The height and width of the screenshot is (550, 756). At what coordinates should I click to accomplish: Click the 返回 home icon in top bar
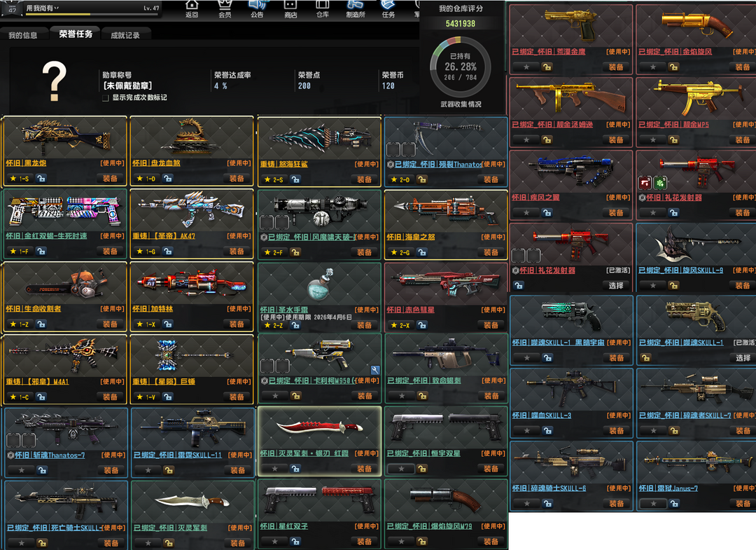coord(192,8)
